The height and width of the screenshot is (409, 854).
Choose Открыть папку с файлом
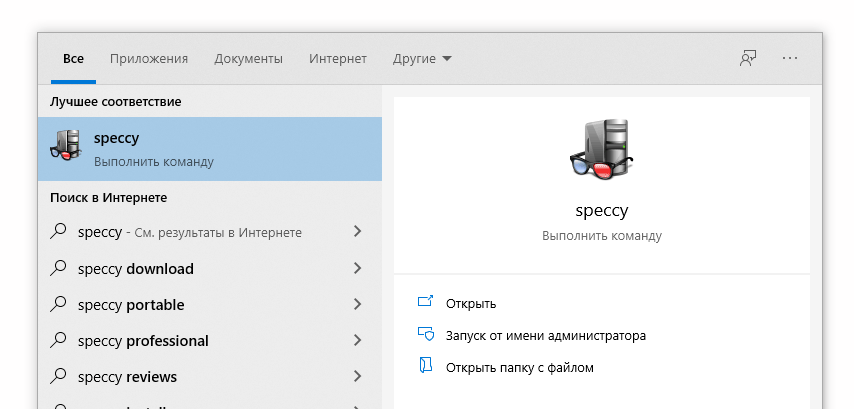(520, 368)
